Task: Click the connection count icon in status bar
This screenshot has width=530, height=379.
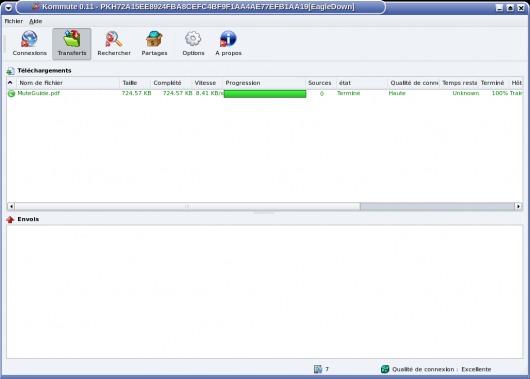Action: pyautogui.click(x=318, y=369)
